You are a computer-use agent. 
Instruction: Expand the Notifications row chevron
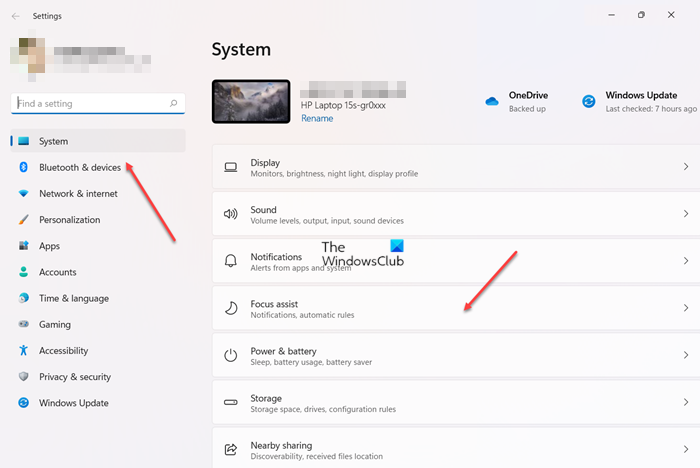[686, 261]
